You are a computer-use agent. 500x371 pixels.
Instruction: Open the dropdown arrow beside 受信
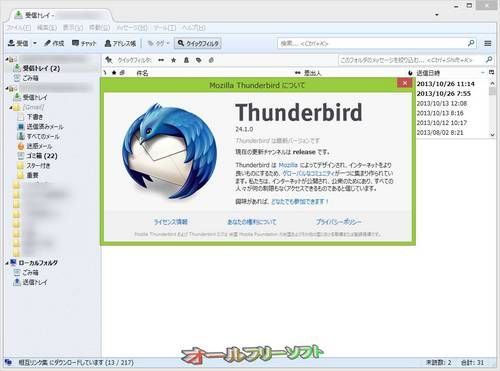click(35, 43)
